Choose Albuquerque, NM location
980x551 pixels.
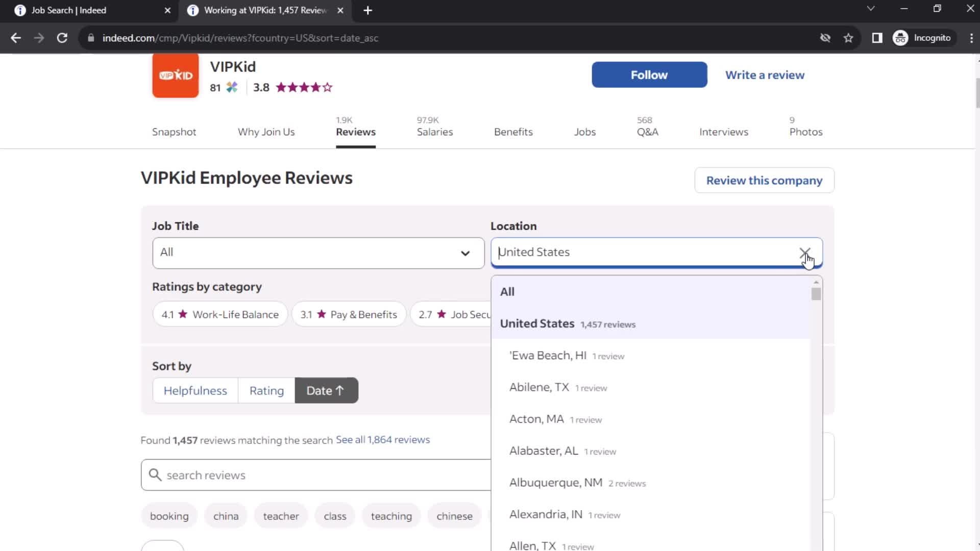pyautogui.click(x=651, y=483)
